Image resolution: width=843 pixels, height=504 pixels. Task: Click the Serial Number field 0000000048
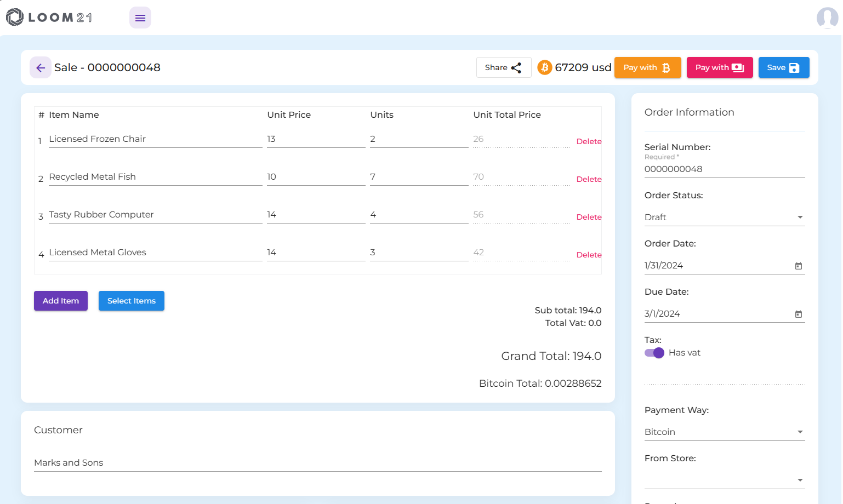click(725, 169)
